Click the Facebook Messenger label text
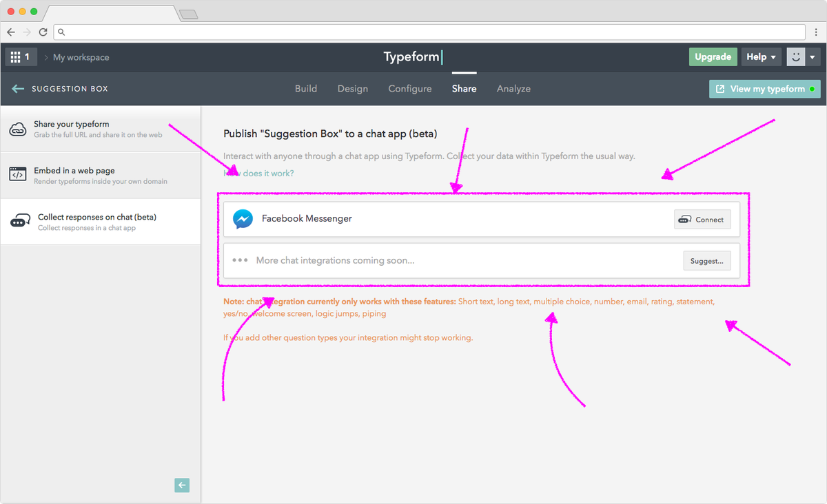827x504 pixels. point(307,218)
